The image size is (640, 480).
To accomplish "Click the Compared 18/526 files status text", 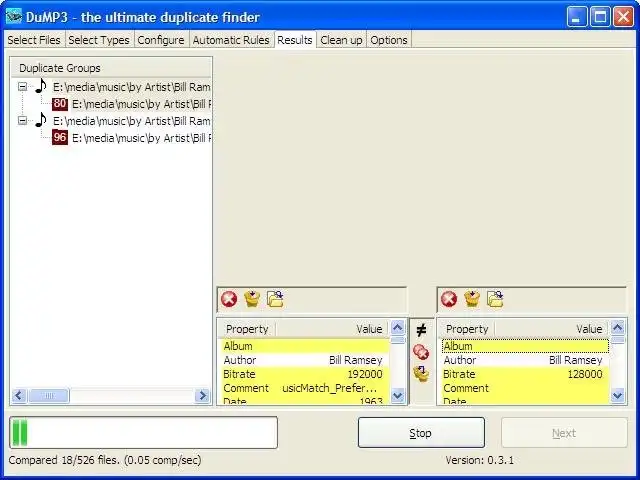I will (x=105, y=460).
